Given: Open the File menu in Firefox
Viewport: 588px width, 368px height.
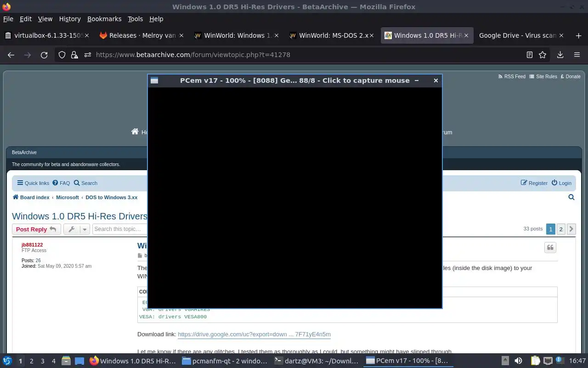Looking at the screenshot, I should 8,19.
